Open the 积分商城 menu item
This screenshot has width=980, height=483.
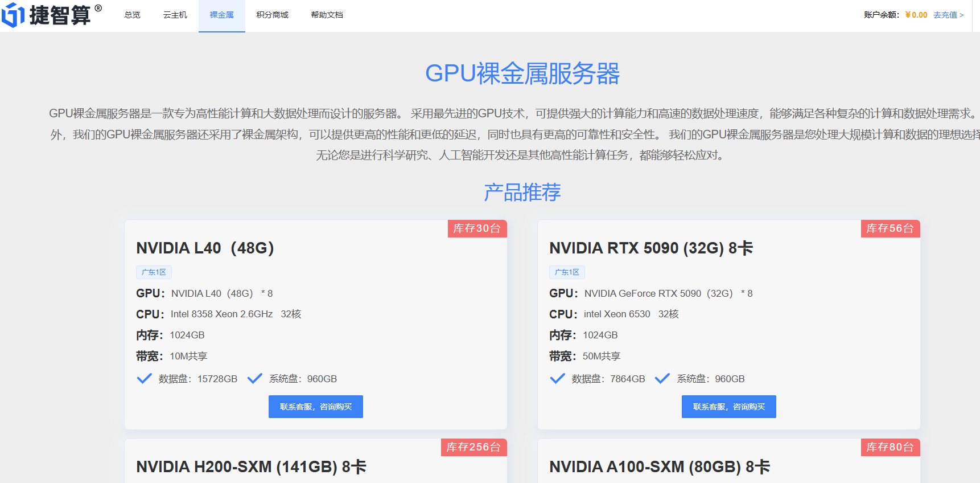coord(272,15)
